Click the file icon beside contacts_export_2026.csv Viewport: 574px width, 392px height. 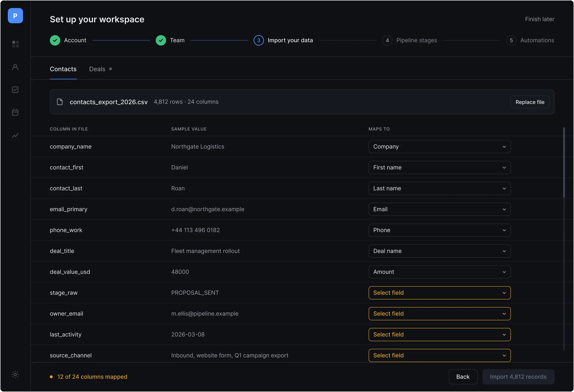pos(60,102)
